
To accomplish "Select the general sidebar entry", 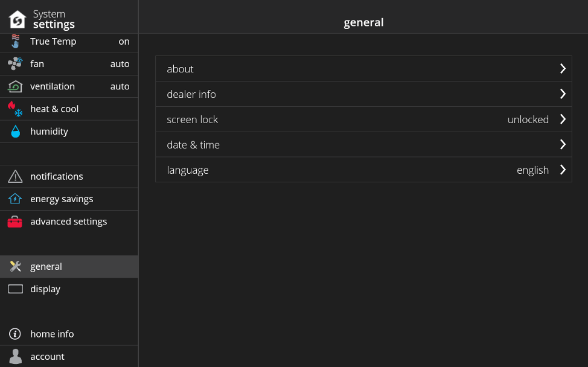I will pos(69,267).
